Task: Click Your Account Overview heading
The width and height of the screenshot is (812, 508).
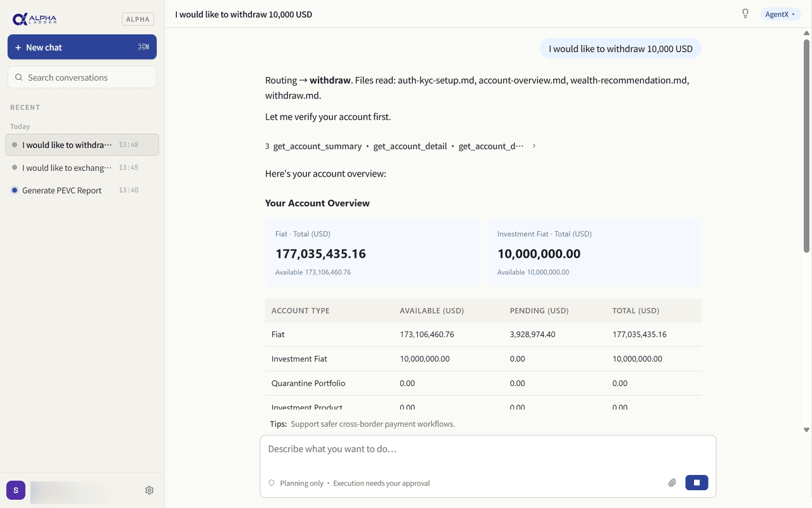Action: click(317, 203)
